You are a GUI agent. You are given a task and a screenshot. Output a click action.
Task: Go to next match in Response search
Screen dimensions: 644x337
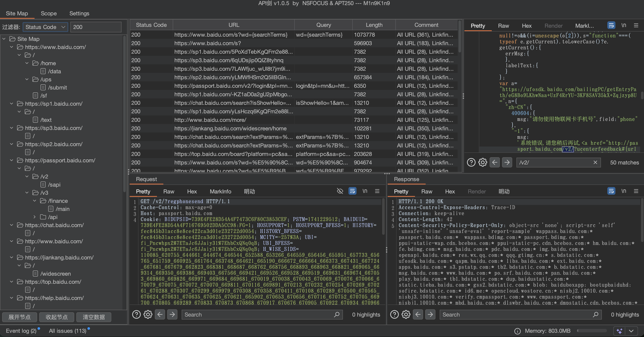click(430, 314)
